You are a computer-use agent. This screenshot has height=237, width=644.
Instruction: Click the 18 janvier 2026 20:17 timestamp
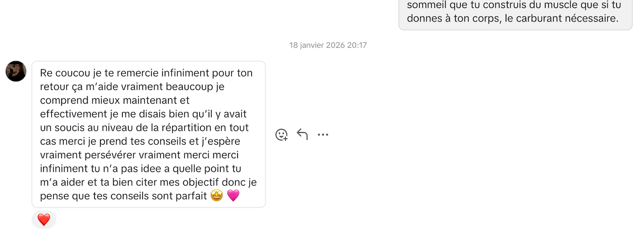(328, 45)
